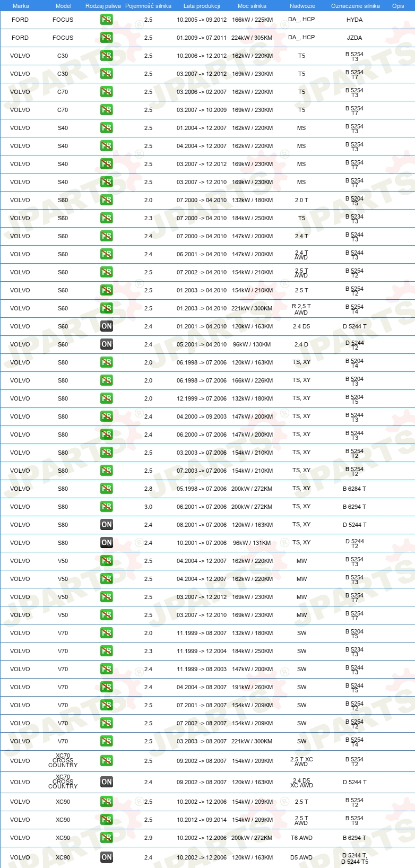Click the R 2,5 T AWD body cell
Image resolution: width=415 pixels, height=868 pixels.
[301, 309]
